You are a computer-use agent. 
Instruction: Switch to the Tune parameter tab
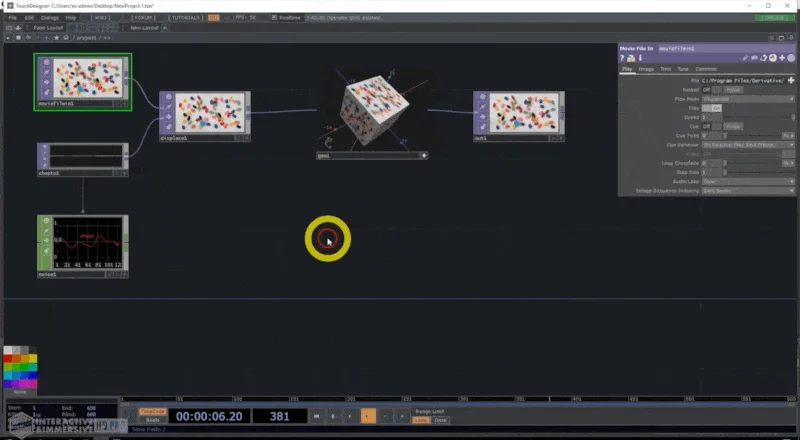point(683,69)
